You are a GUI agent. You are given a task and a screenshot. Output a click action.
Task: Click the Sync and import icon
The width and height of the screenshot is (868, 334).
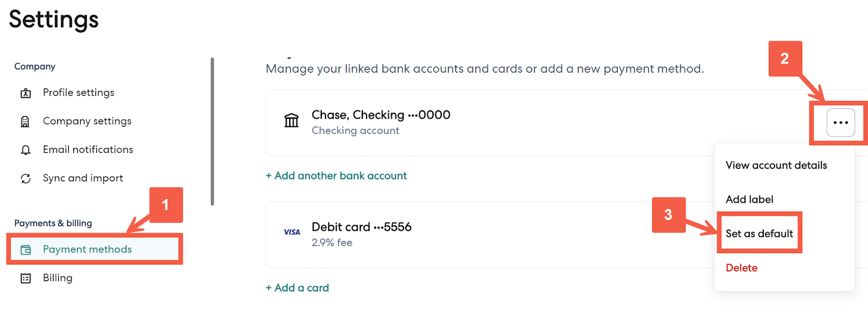pos(25,178)
